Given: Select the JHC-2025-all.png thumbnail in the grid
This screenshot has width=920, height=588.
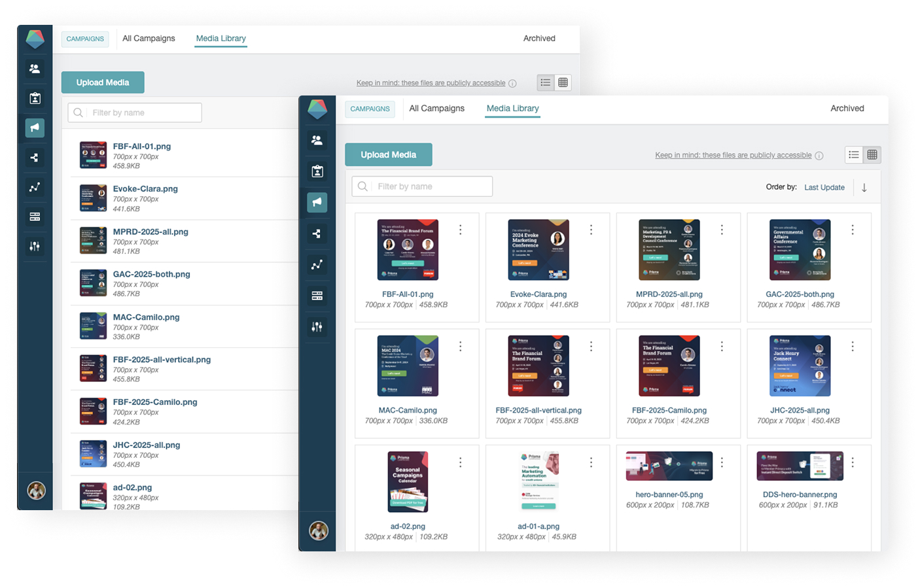Looking at the screenshot, I should click(800, 366).
